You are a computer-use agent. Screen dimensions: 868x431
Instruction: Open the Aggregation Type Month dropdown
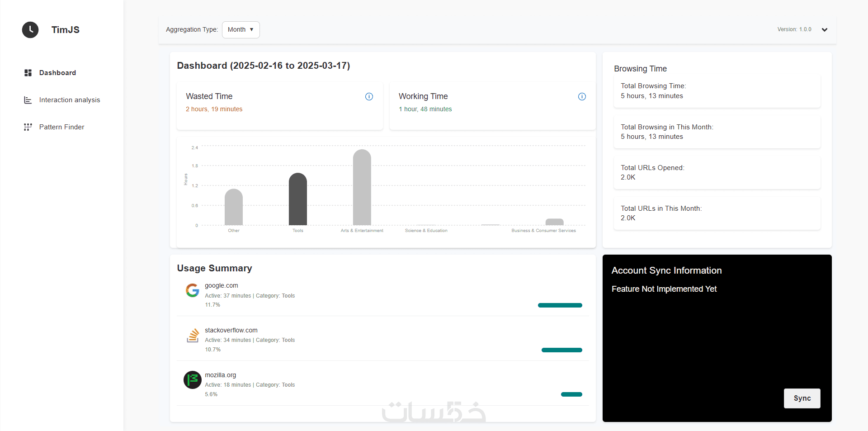[241, 30]
